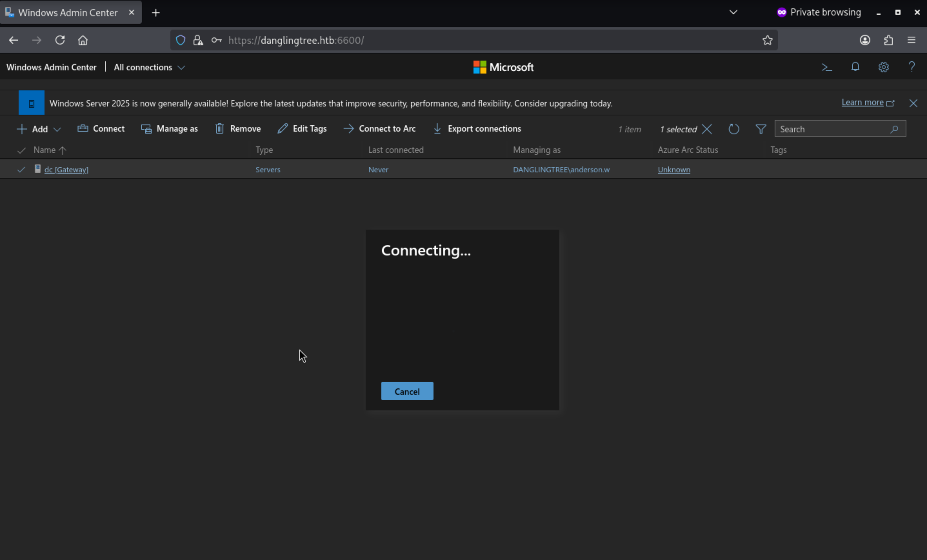927x560 pixels.
Task: Click the Microsoft logo
Action: (503, 67)
